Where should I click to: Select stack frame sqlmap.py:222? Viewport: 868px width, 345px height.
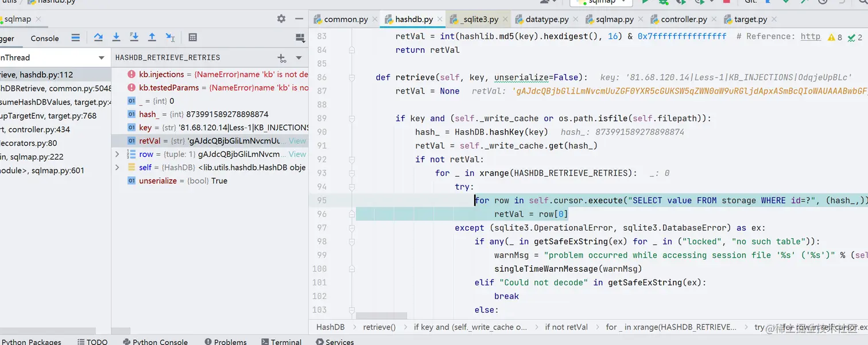pyautogui.click(x=56, y=157)
